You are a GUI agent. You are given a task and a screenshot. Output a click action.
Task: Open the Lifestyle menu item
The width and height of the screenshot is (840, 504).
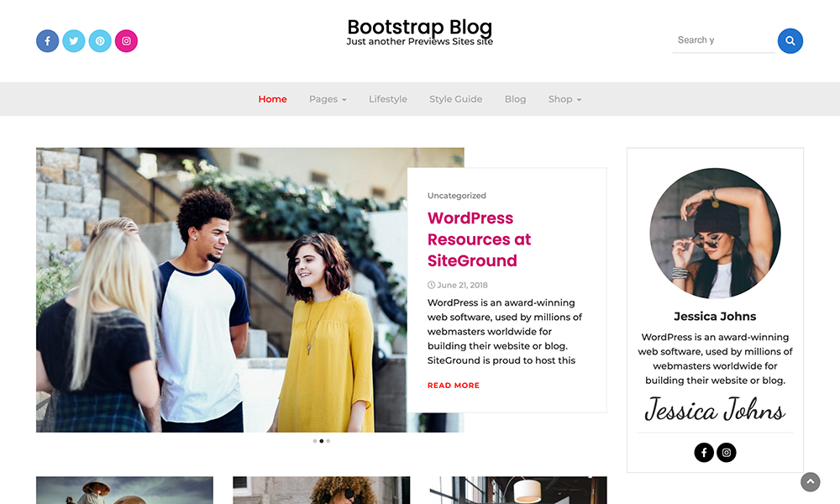387,99
